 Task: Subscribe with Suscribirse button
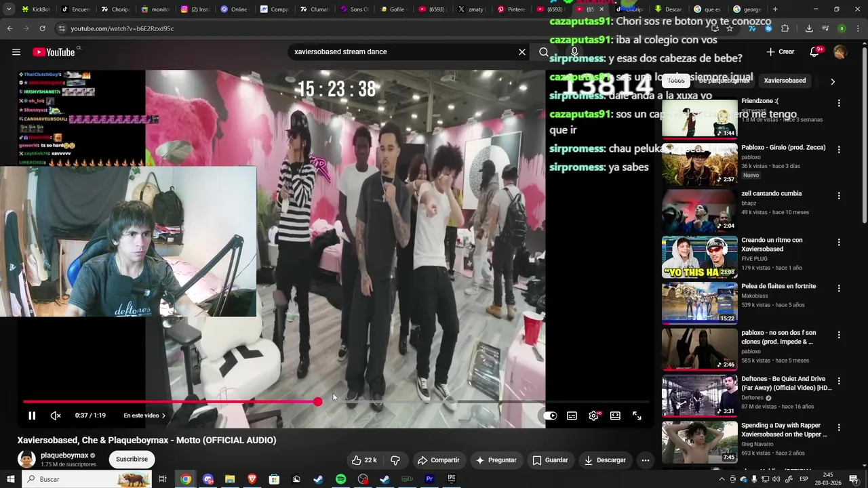pyautogui.click(x=132, y=459)
